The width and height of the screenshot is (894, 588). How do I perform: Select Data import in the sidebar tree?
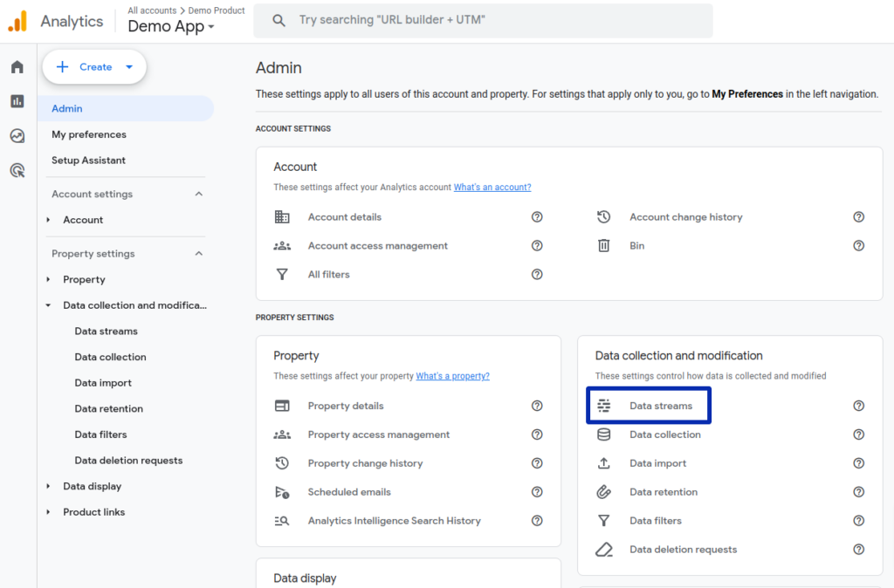[x=103, y=383]
